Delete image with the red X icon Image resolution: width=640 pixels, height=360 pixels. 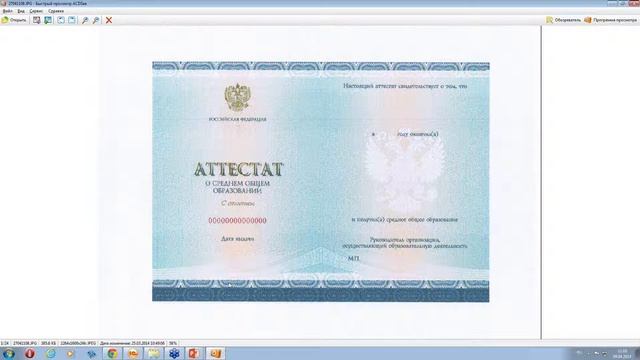point(109,20)
